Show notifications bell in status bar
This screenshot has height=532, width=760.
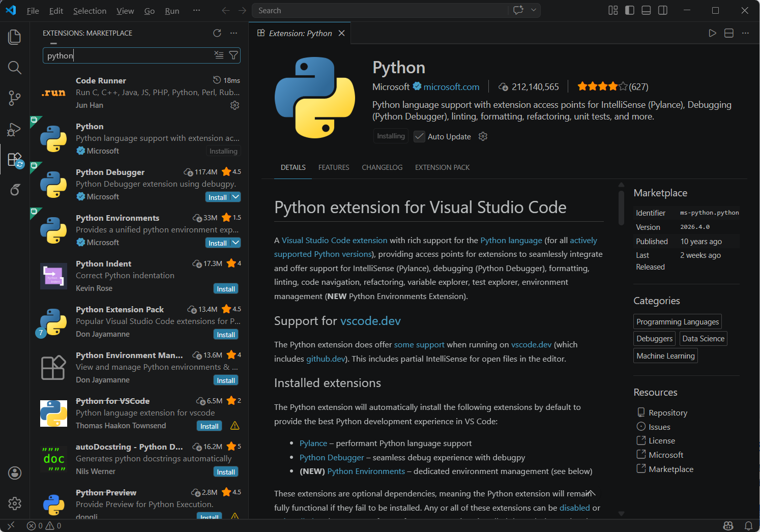pos(748,526)
